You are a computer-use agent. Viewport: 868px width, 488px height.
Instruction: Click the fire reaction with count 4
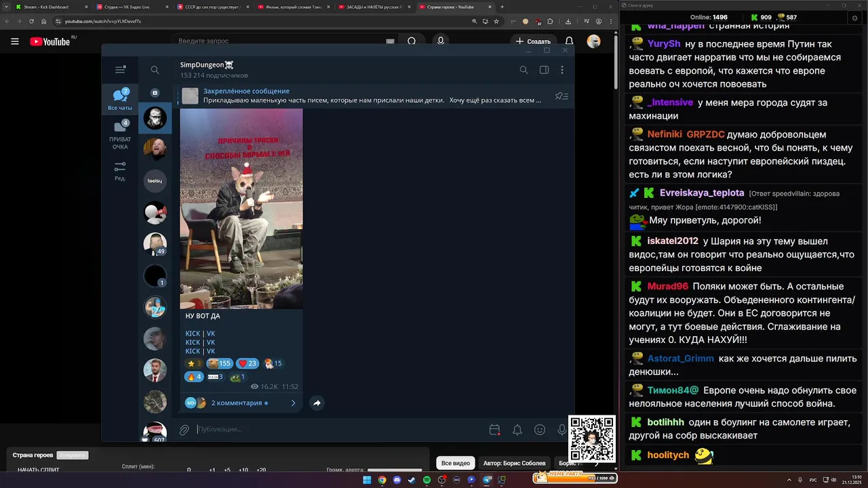click(x=194, y=377)
